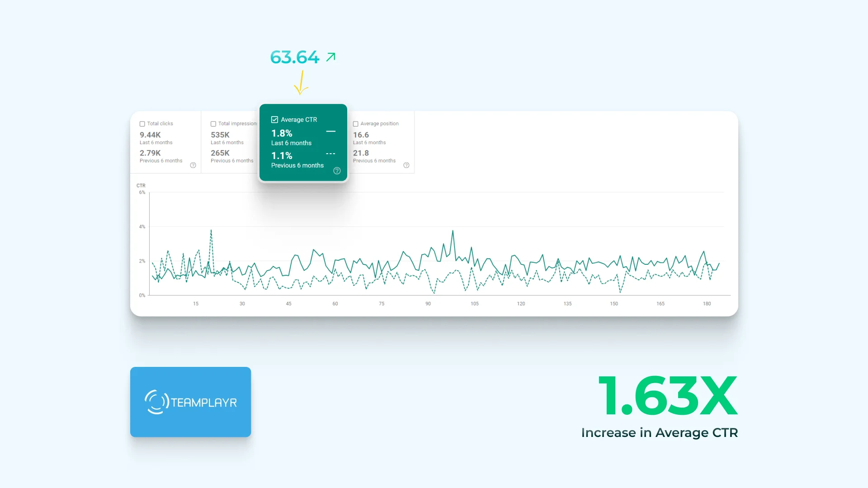Uncheck the Average CTR checkbox
Screen dimensions: 868x488
click(x=274, y=120)
